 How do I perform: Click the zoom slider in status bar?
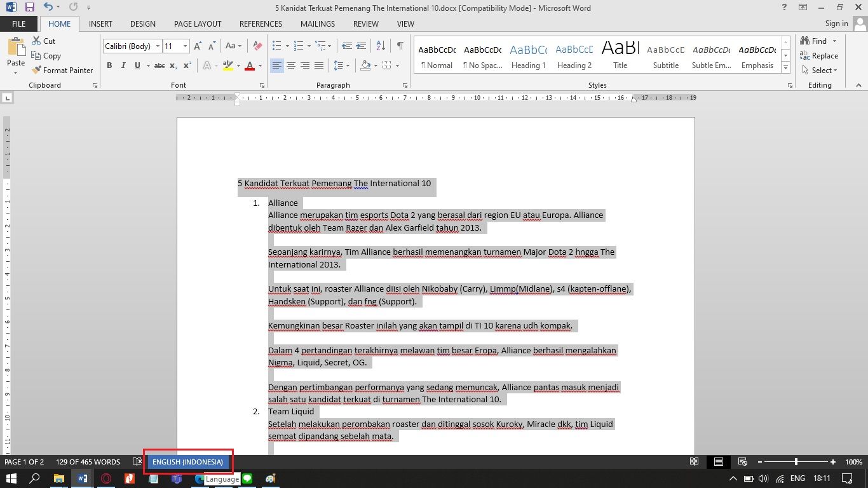tap(796, 462)
